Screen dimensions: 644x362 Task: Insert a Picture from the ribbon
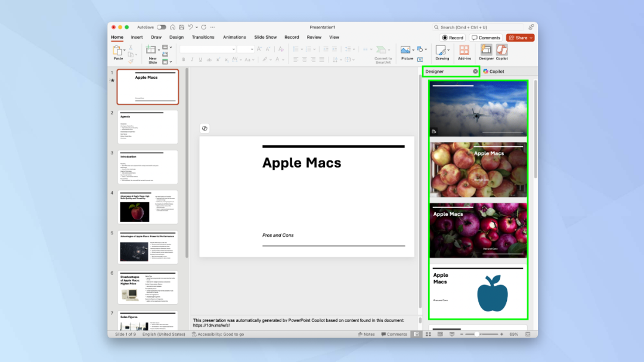point(407,52)
